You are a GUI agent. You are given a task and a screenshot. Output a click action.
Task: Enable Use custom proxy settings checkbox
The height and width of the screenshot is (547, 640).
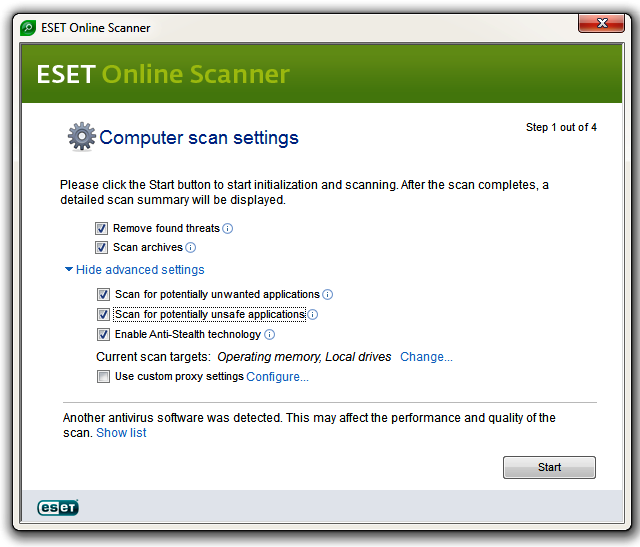(103, 376)
